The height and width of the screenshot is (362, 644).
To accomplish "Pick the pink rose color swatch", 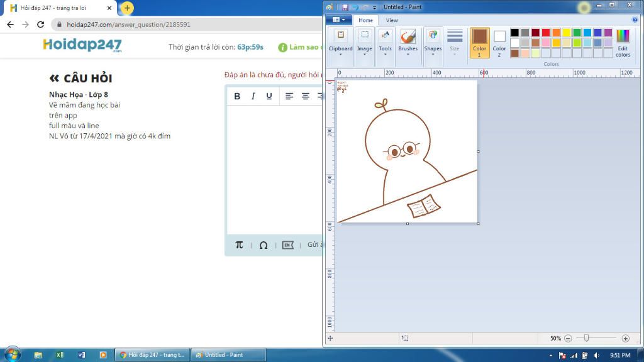I will (546, 43).
